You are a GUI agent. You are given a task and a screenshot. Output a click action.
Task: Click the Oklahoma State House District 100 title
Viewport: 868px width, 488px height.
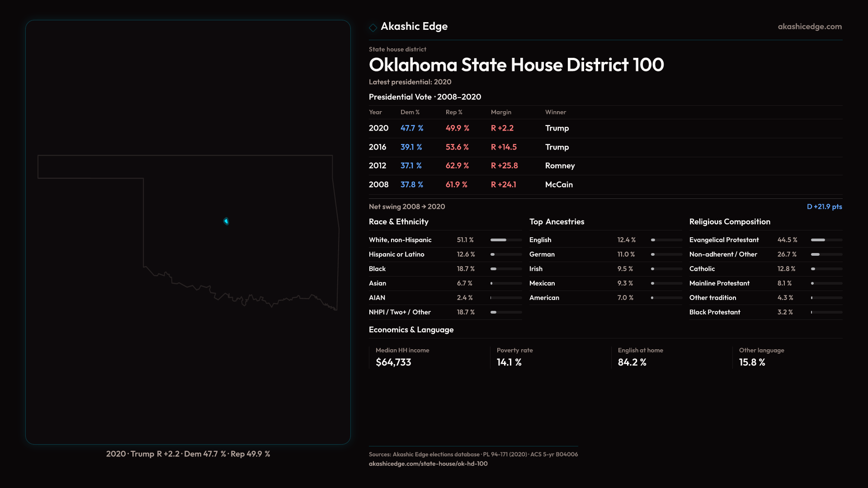tap(516, 65)
